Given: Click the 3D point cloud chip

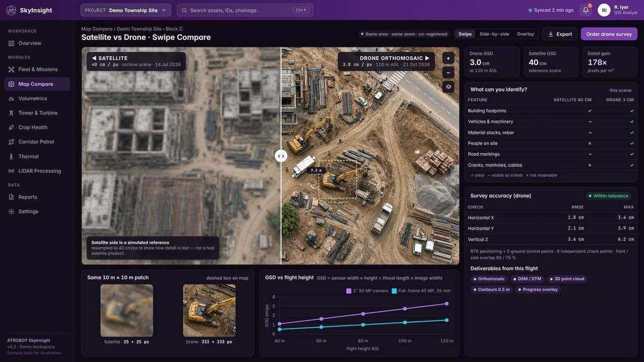Looking at the screenshot, I should 567,279.
